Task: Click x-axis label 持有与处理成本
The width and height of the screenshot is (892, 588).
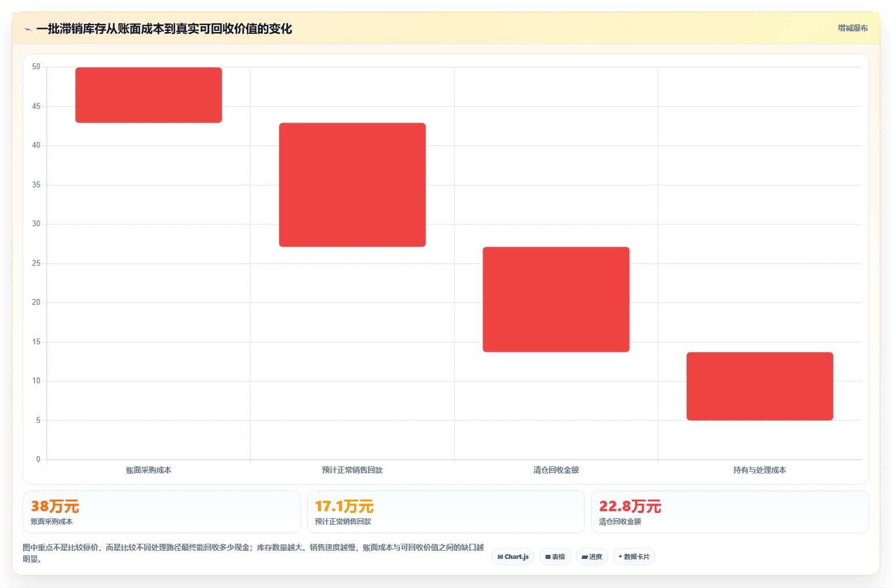Action: [x=759, y=470]
